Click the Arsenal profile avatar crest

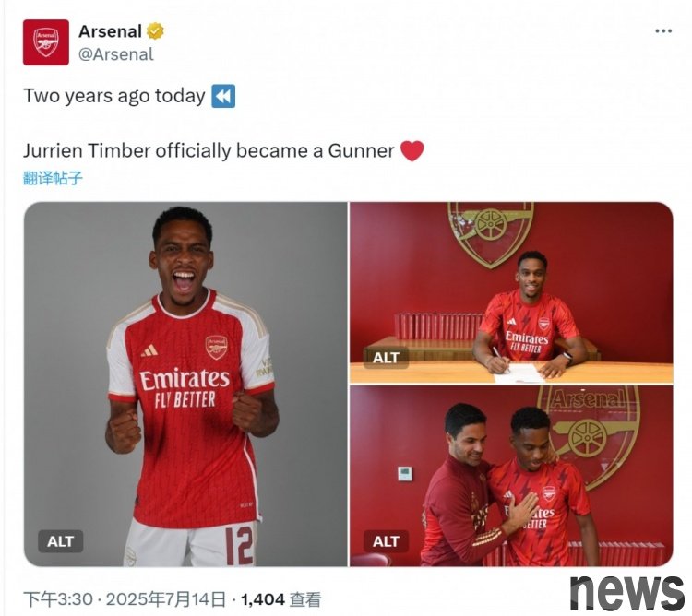(46, 42)
